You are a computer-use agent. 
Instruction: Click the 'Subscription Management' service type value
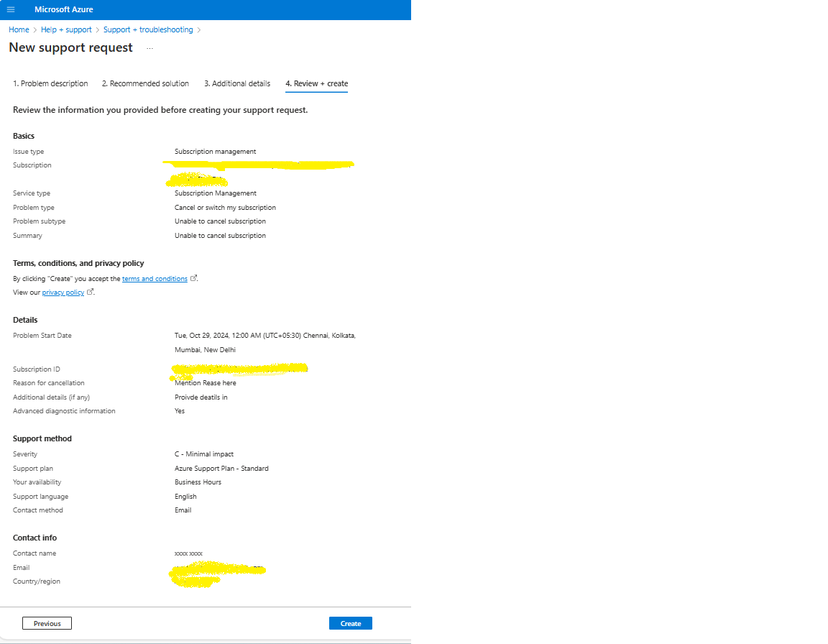[216, 193]
